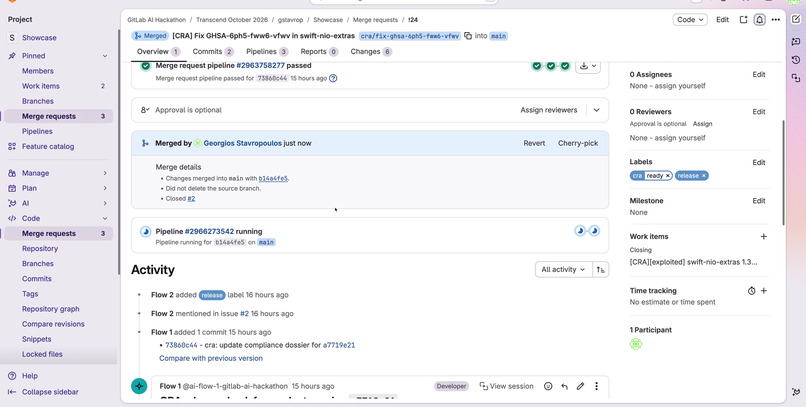Open the first passed pipeline stage icon
The image size is (806, 407).
tap(537, 66)
